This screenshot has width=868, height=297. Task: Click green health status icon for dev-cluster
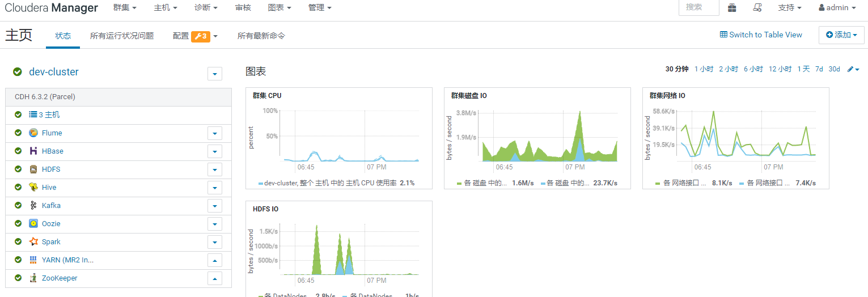18,72
